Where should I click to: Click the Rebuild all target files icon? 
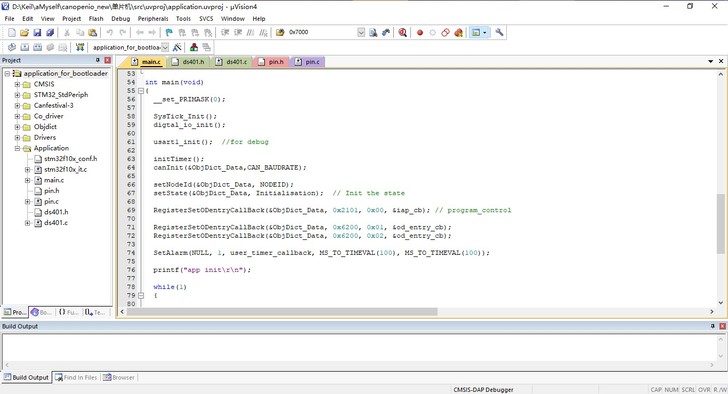[x=38, y=47]
